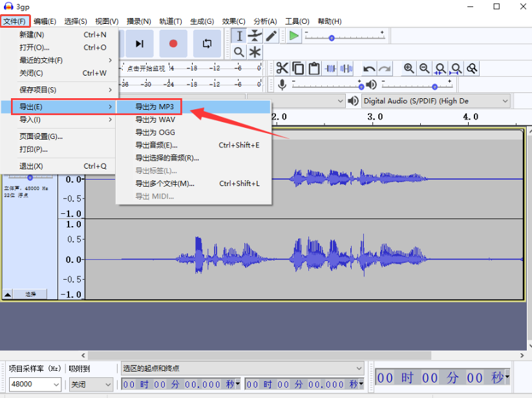Open the 选择(S) menu
Screen dimensions: 532x398
(x=76, y=21)
